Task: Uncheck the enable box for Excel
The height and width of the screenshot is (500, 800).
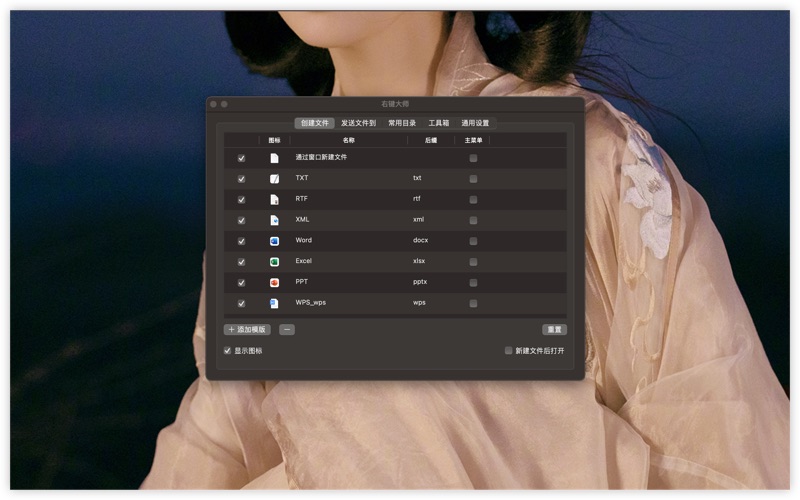Action: 241,262
